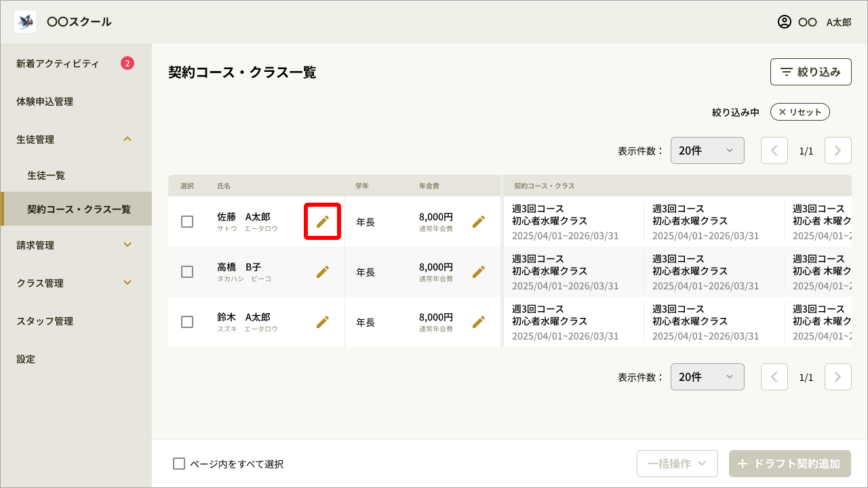Open 設定 from the sidebar

26,359
